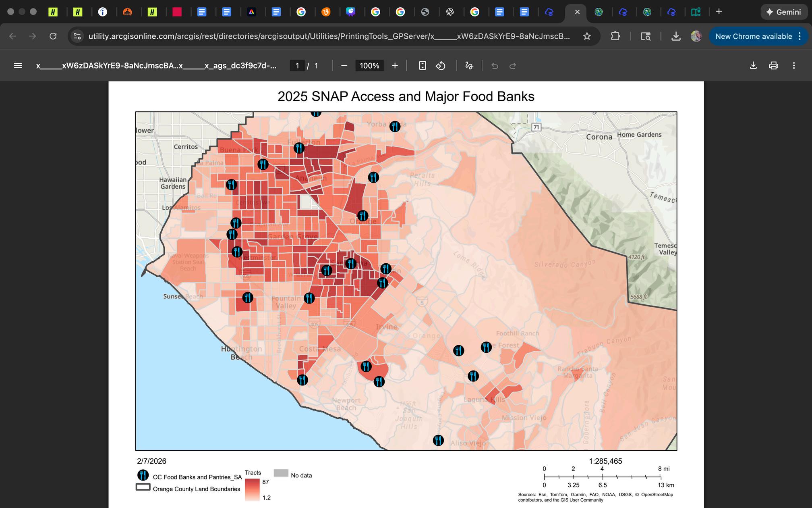Click New Chrome available update button

tap(754, 36)
